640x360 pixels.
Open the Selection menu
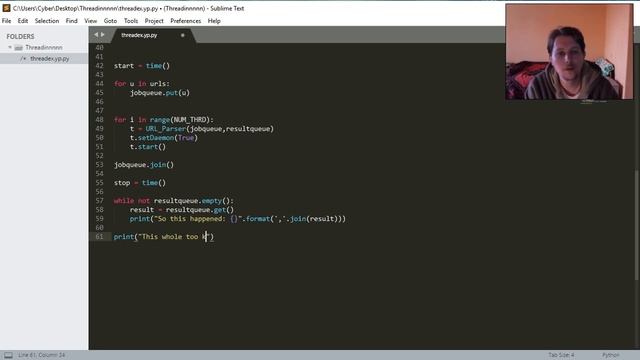pos(47,21)
